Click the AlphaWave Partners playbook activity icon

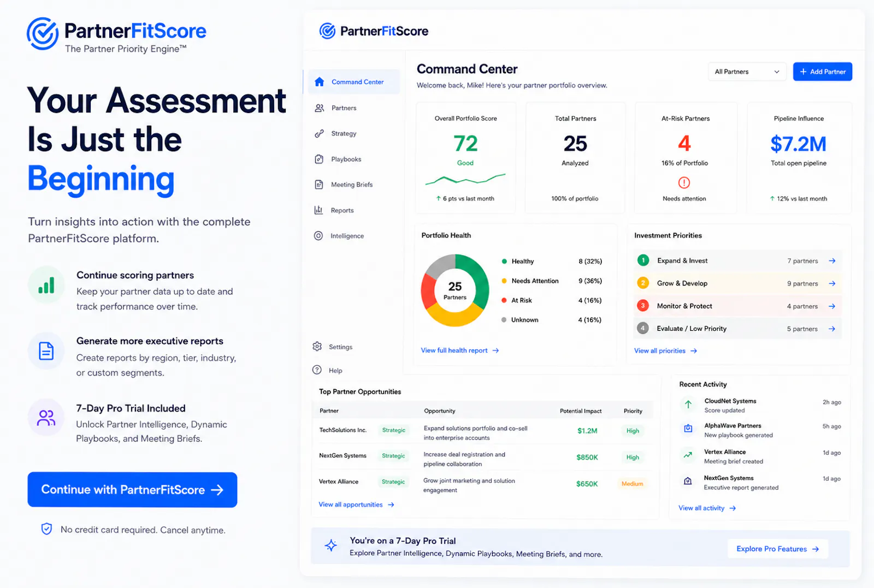[688, 429]
